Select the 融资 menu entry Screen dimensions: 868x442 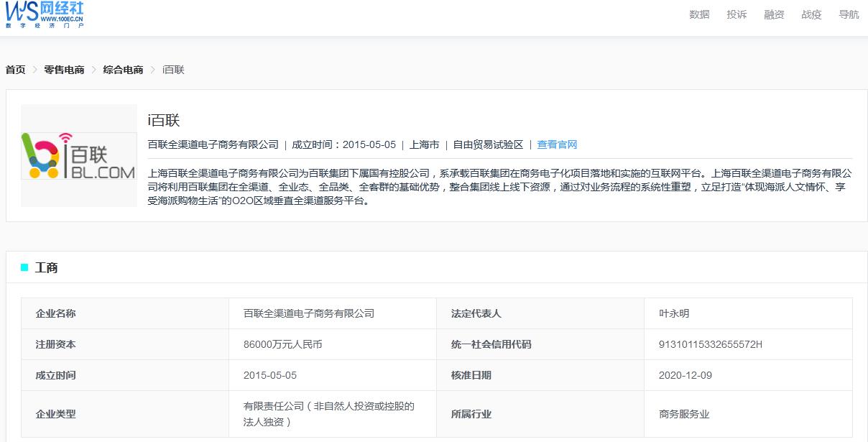tap(774, 13)
